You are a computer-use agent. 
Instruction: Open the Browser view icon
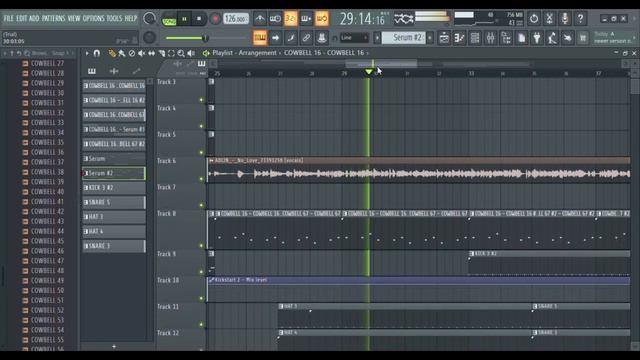(x=506, y=38)
